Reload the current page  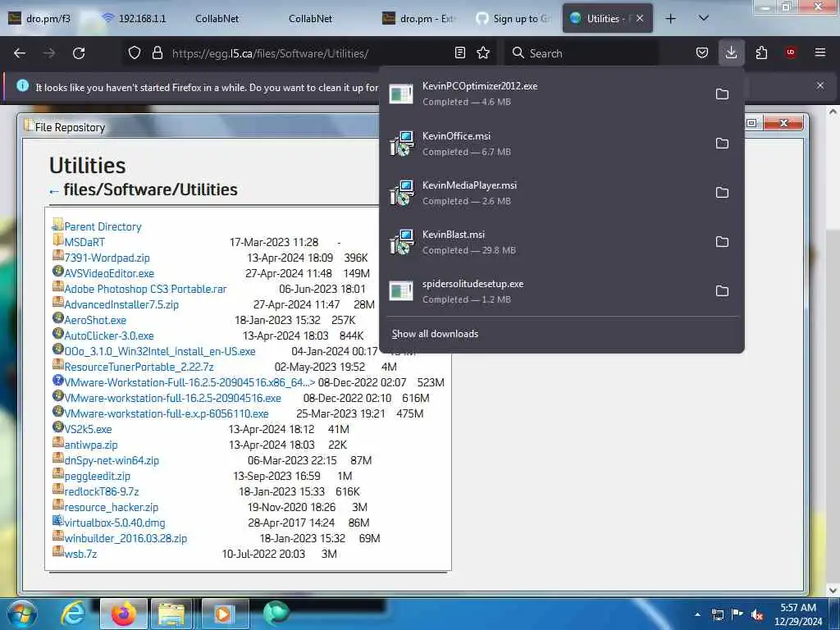pos(79,53)
